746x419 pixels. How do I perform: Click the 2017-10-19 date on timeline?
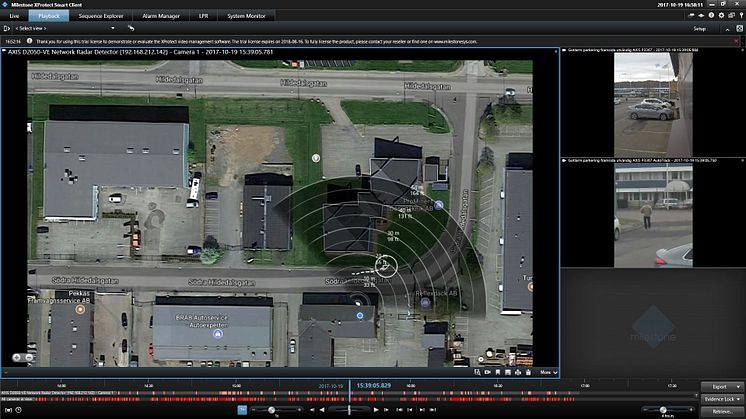coord(331,386)
